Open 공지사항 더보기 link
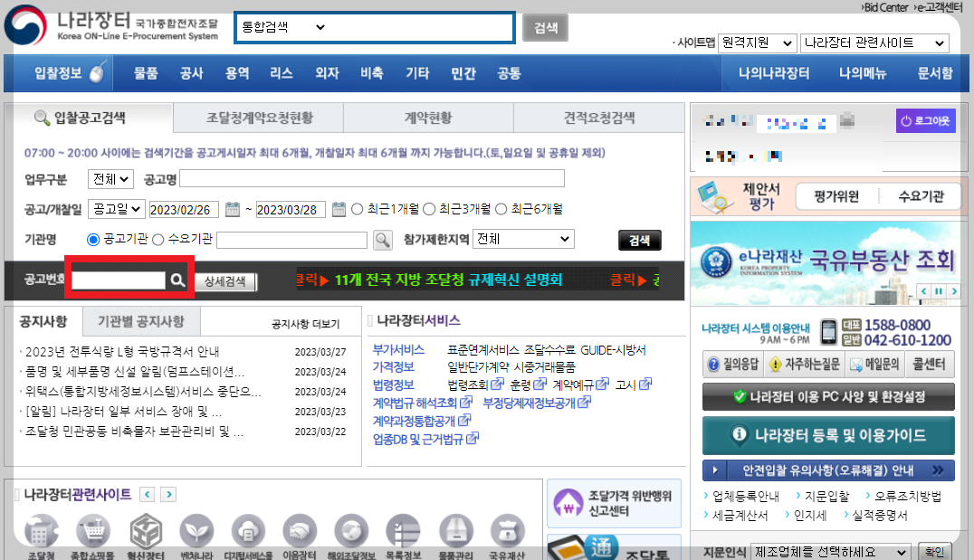Image resolution: width=974 pixels, height=560 pixels. point(306,324)
